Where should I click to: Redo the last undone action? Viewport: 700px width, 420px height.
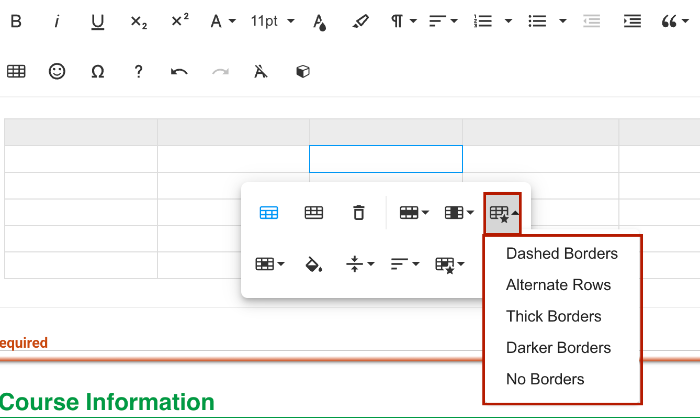coord(220,72)
